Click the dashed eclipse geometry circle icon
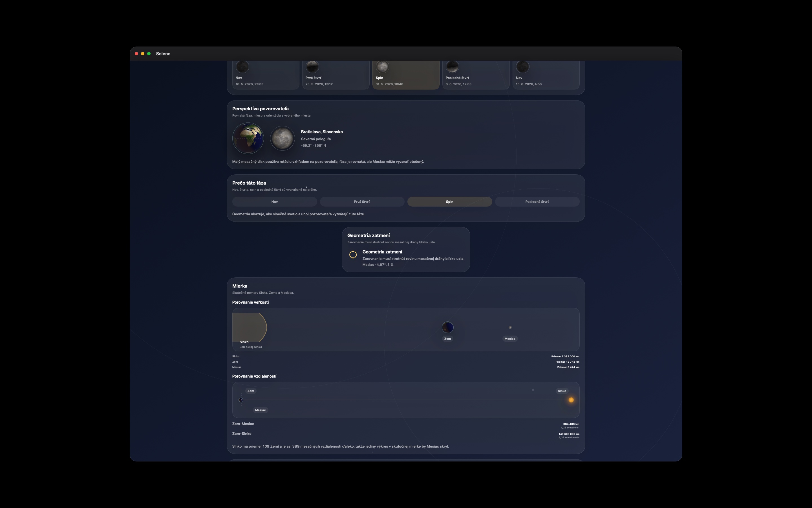The width and height of the screenshot is (812, 508). 353,255
